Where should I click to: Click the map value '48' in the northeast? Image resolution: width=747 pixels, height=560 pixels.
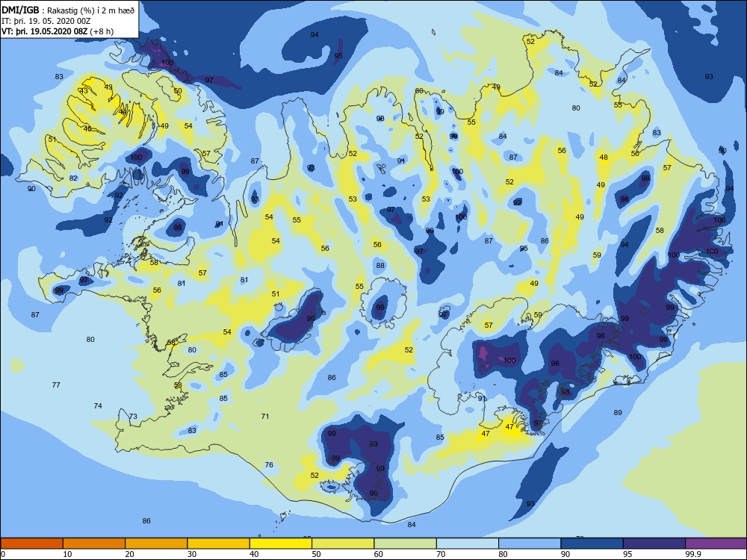pos(604,157)
